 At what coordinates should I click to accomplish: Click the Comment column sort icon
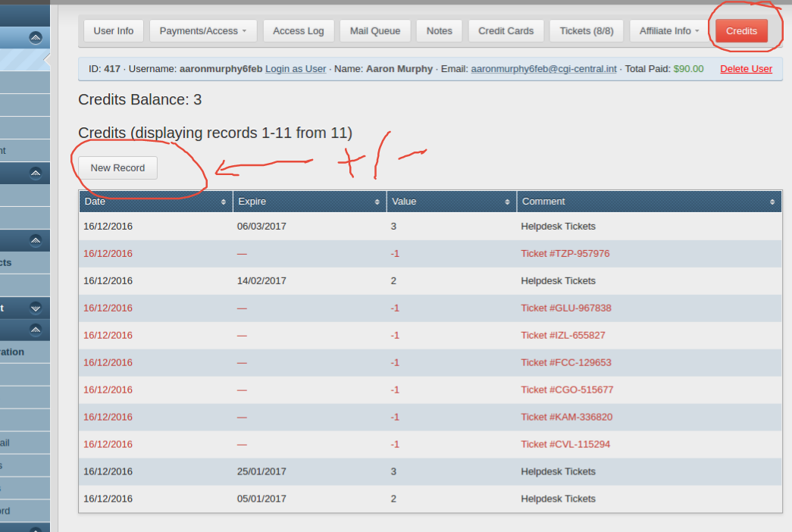(x=772, y=202)
